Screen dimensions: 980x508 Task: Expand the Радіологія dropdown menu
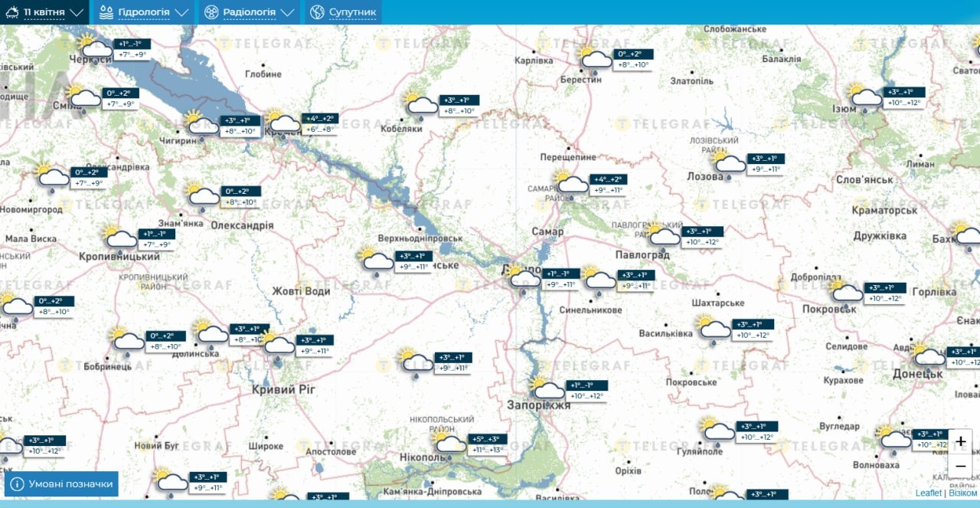point(250,12)
